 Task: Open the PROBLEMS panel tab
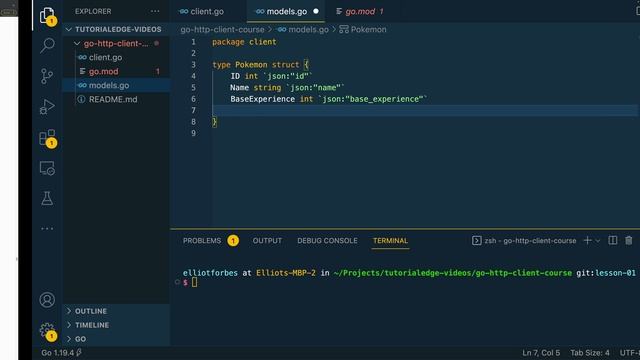[x=202, y=241]
